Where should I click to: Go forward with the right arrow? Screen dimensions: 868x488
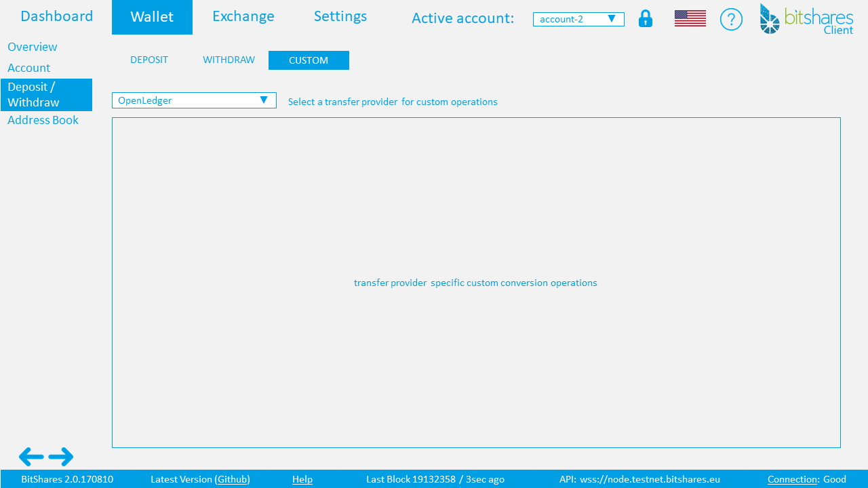point(61,457)
